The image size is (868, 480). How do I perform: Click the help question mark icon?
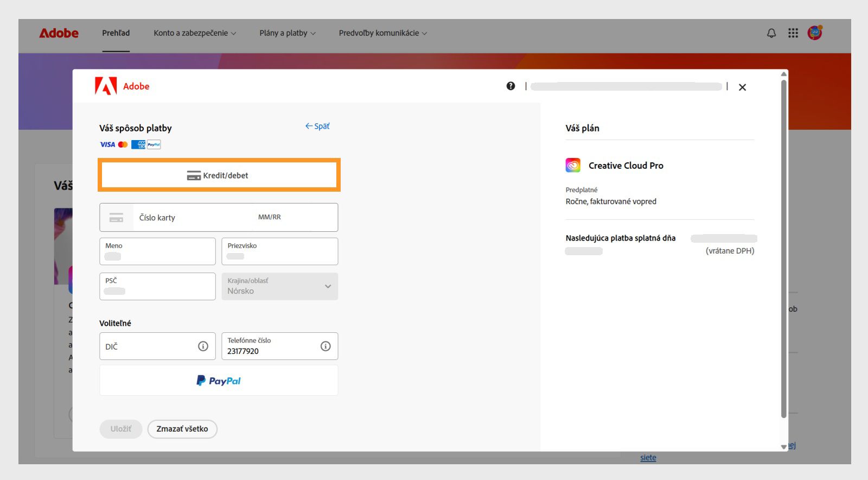[x=510, y=86]
